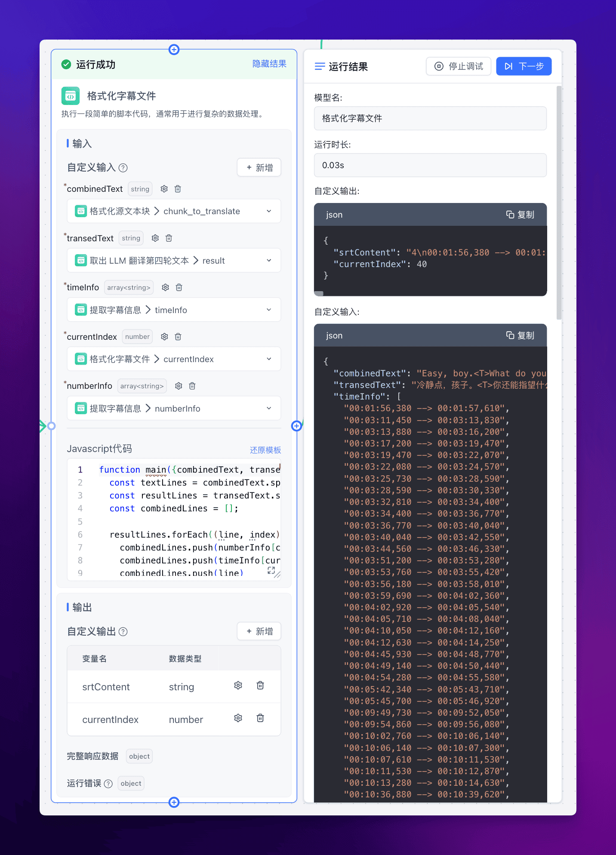This screenshot has width=616, height=855.
Task: Open settings gear for timeInfo input
Action: pos(165,287)
